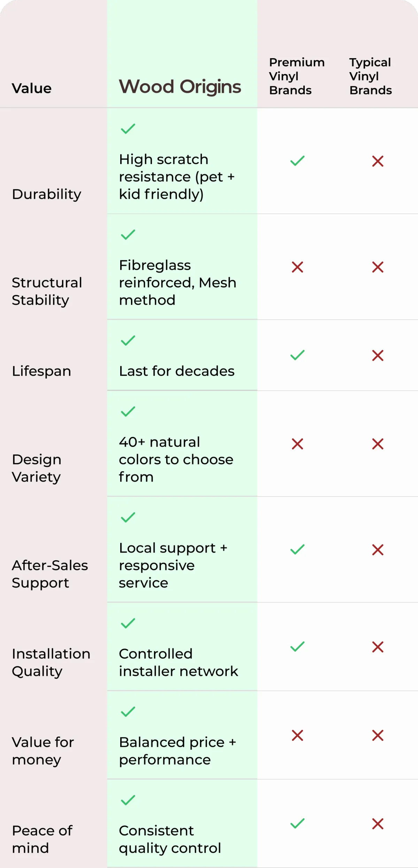
Task: Click the Durability row label
Action: (47, 194)
